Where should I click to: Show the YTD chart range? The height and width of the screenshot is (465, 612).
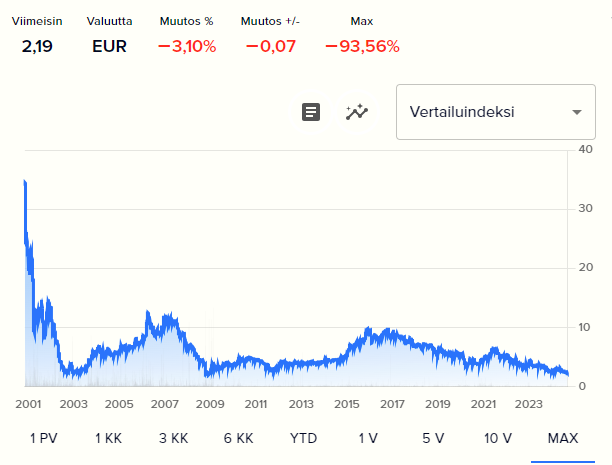[x=304, y=438]
